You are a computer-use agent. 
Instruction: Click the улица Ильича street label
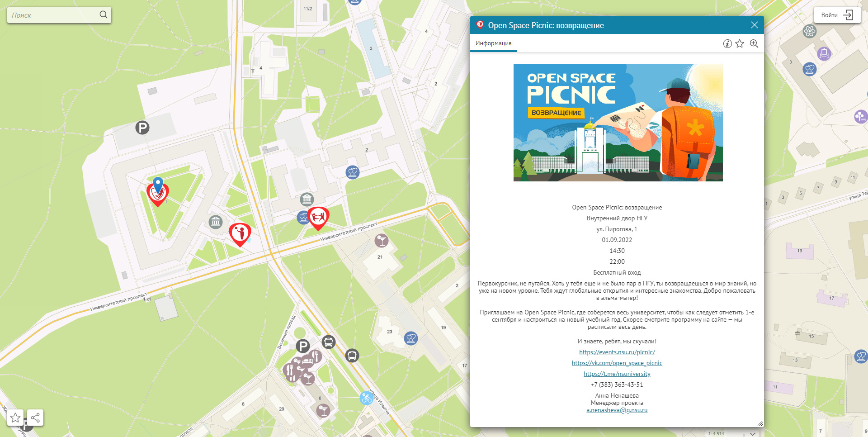[379, 402]
